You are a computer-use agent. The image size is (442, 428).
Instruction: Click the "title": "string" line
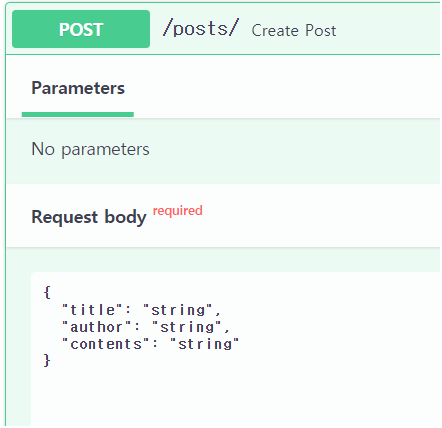pyautogui.click(x=141, y=310)
